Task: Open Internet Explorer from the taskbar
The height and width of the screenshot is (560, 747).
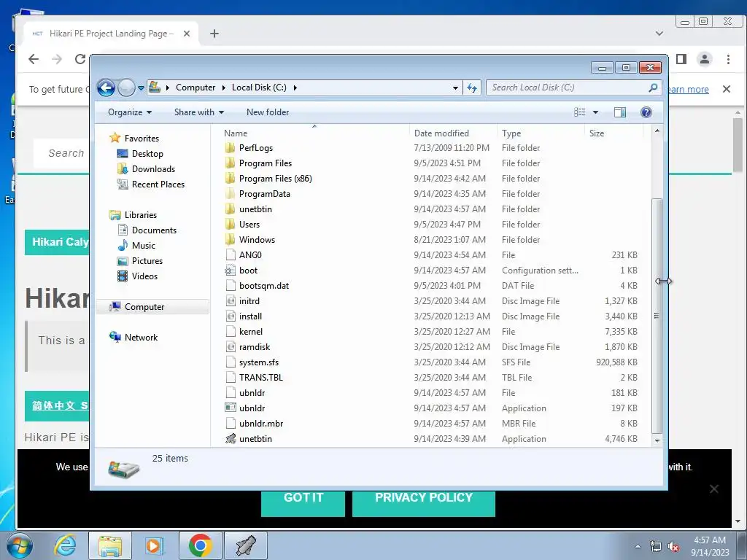Action: [65, 545]
